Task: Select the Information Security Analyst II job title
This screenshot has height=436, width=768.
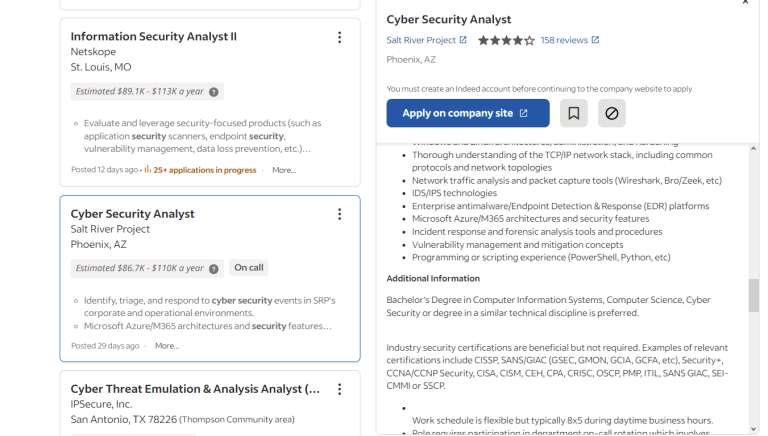Action: (x=153, y=37)
